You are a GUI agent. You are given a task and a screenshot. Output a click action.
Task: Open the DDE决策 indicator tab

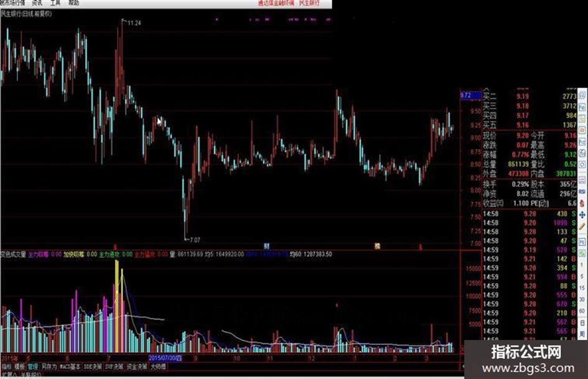pyautogui.click(x=93, y=367)
